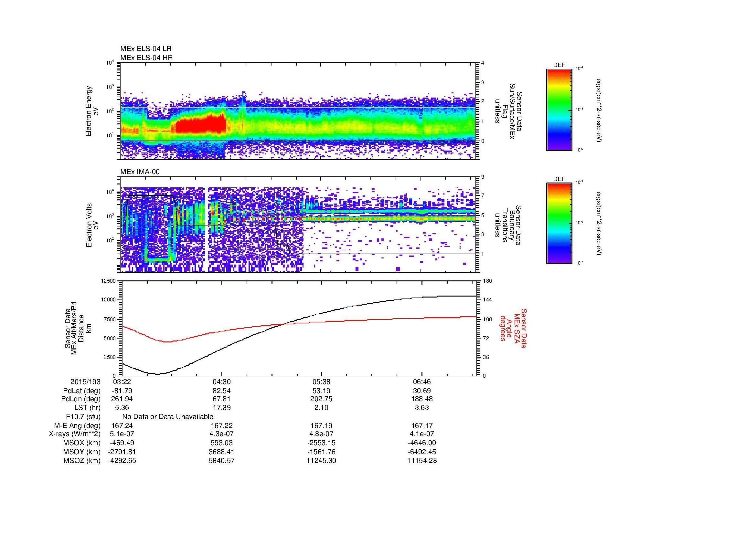Click the MEx IMA-00 panel title
This screenshot has width=756, height=534.
140,172
